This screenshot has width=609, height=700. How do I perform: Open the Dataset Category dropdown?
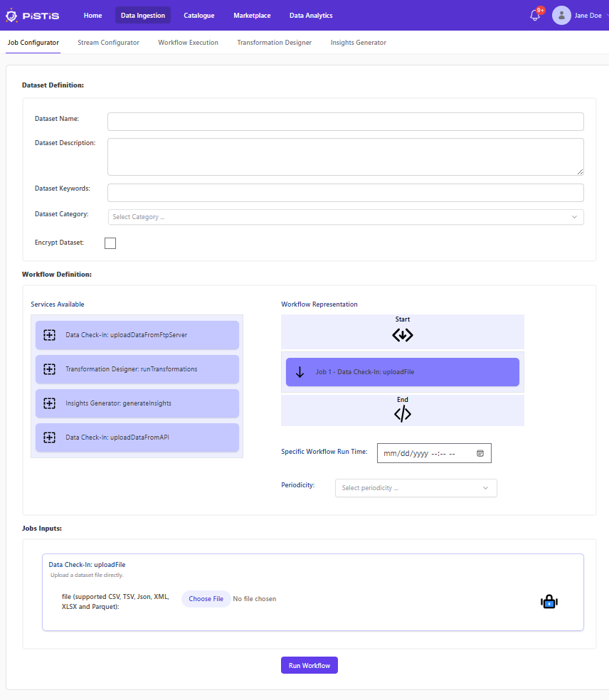tap(346, 217)
